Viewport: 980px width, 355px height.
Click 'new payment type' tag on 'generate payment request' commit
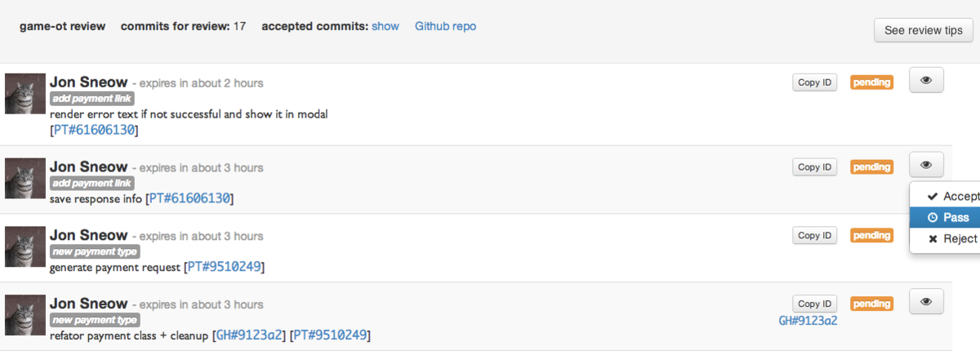click(95, 251)
